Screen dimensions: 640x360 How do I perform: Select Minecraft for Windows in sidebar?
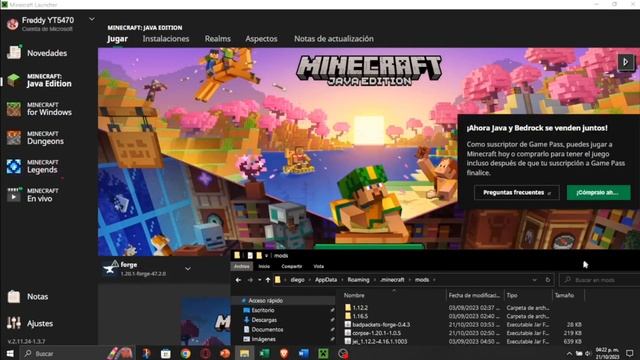[x=39, y=109]
